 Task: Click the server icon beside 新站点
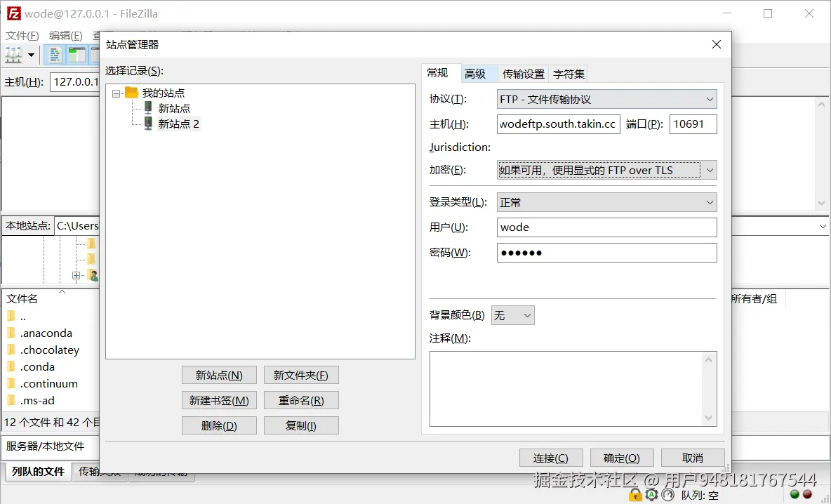(148, 107)
